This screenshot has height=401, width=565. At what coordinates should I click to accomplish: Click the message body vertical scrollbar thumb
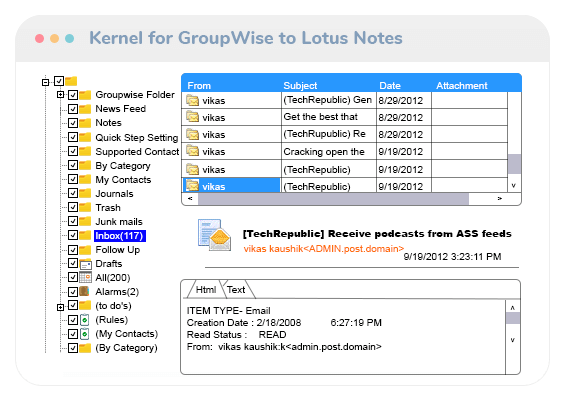[513, 318]
